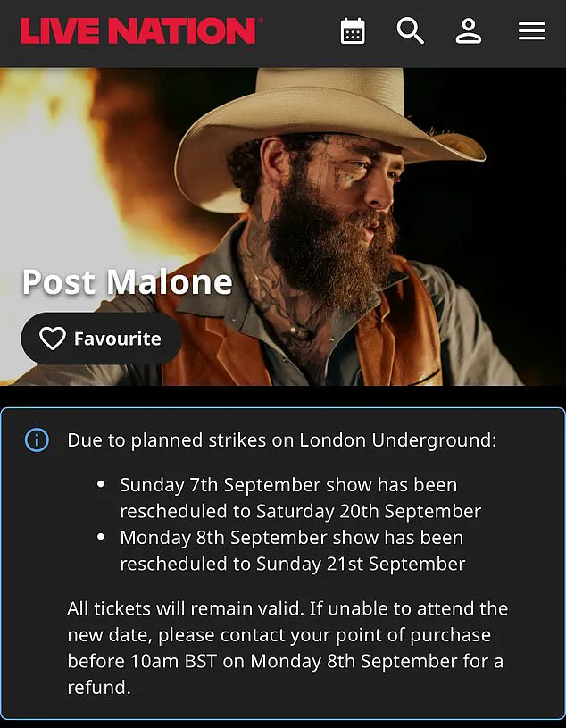Click the Post Malone artist heading
The image size is (566, 728).
pos(127,282)
